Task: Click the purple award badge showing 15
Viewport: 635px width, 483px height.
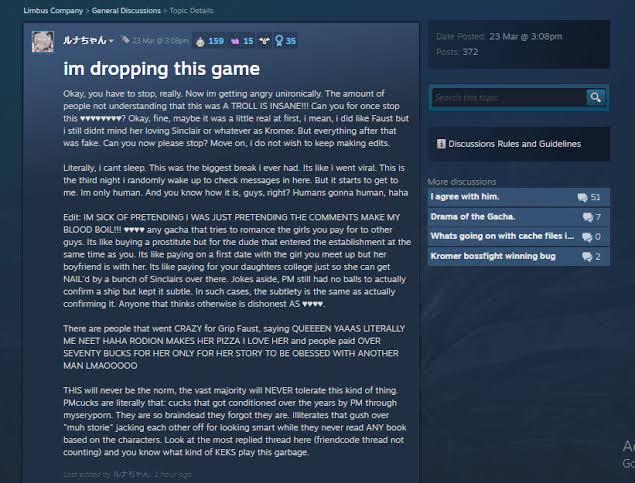Action: coord(242,41)
